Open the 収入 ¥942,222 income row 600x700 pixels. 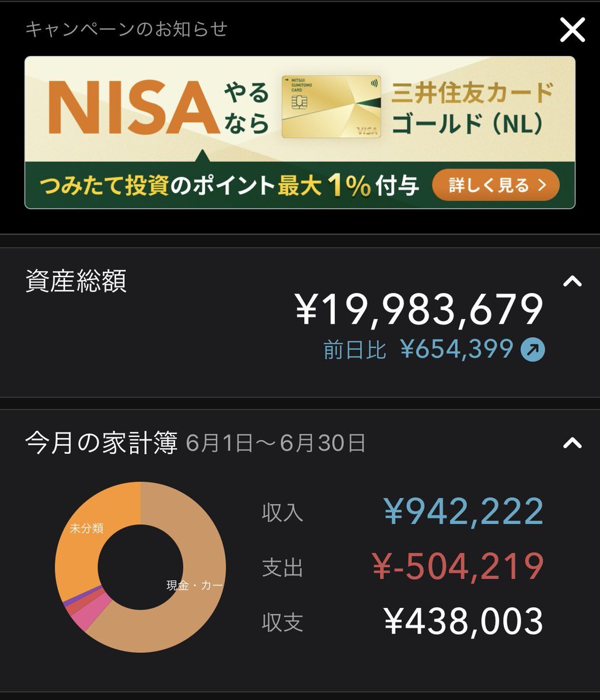point(403,512)
